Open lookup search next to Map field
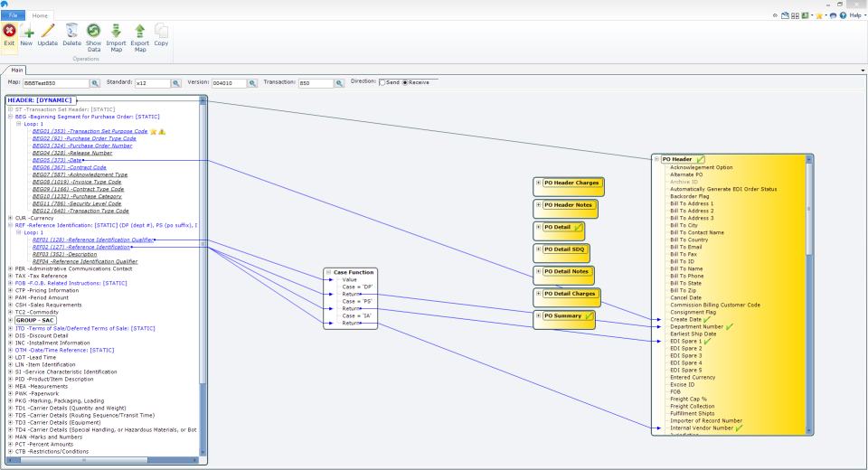Screen dimensions: 868x470 (x=95, y=83)
